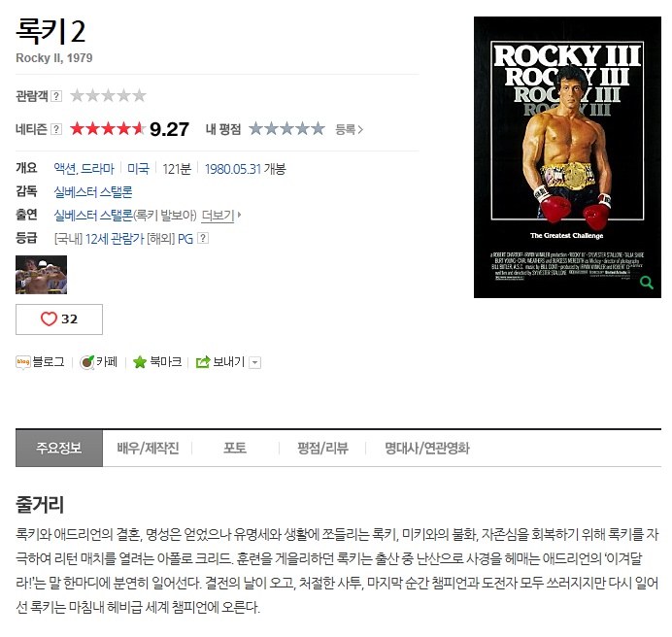Share to 블로그 via blog icon

coord(22,362)
